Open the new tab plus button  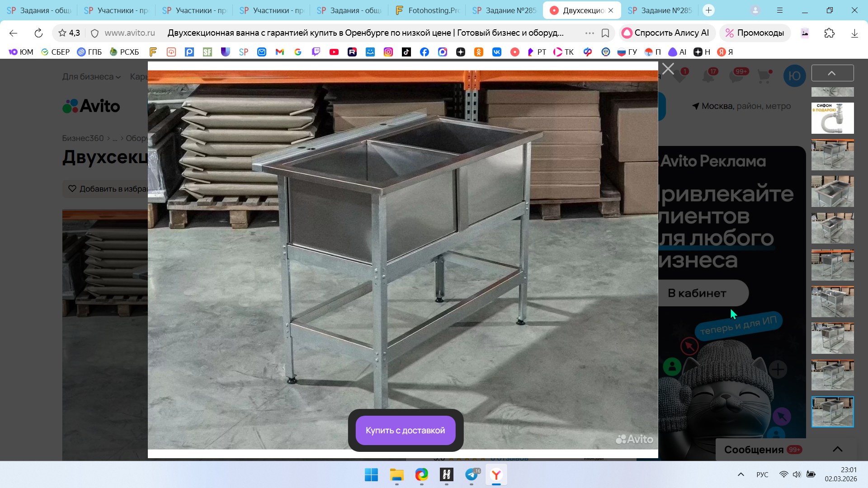(x=708, y=10)
